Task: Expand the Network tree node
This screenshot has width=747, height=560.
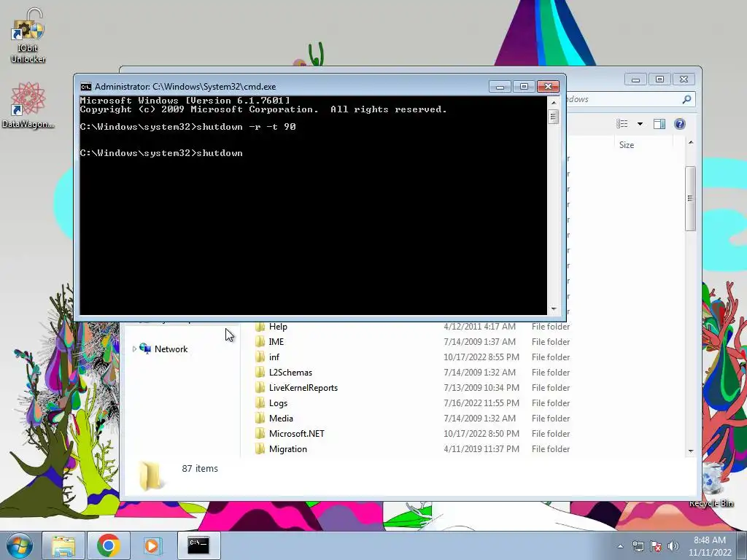Action: pos(134,349)
